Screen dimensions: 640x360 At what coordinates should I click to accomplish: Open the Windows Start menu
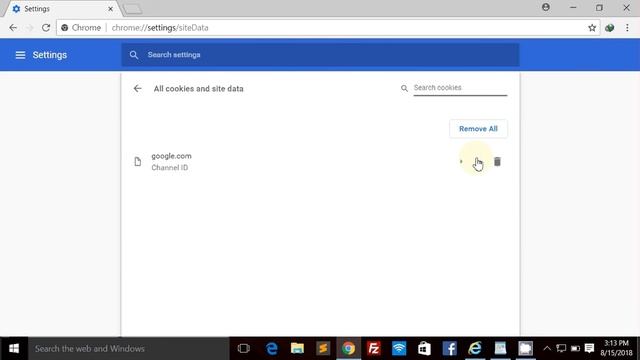tap(14, 349)
